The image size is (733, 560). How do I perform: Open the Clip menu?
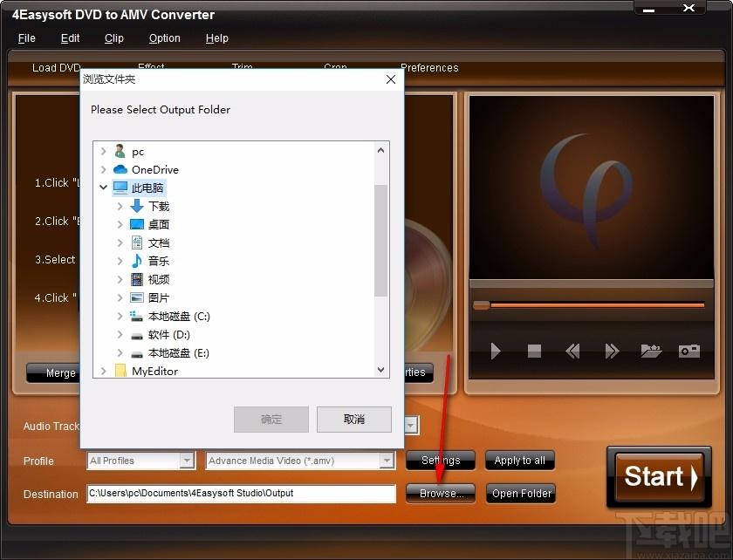tap(114, 38)
